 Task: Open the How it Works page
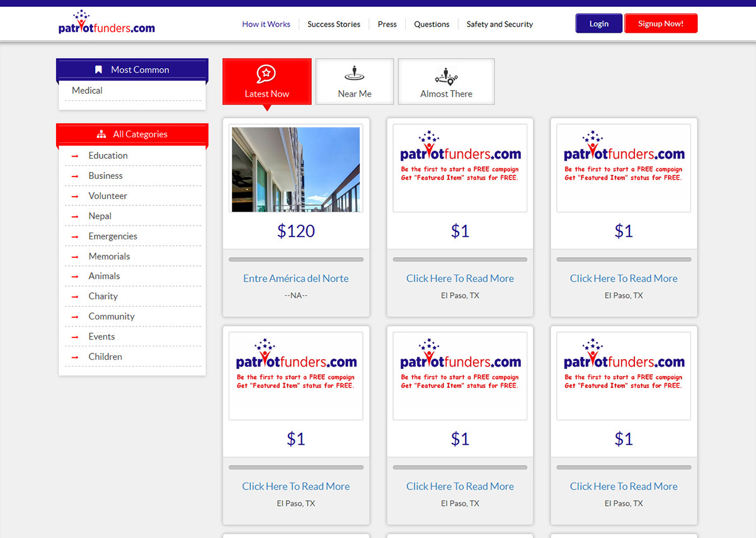pos(266,24)
